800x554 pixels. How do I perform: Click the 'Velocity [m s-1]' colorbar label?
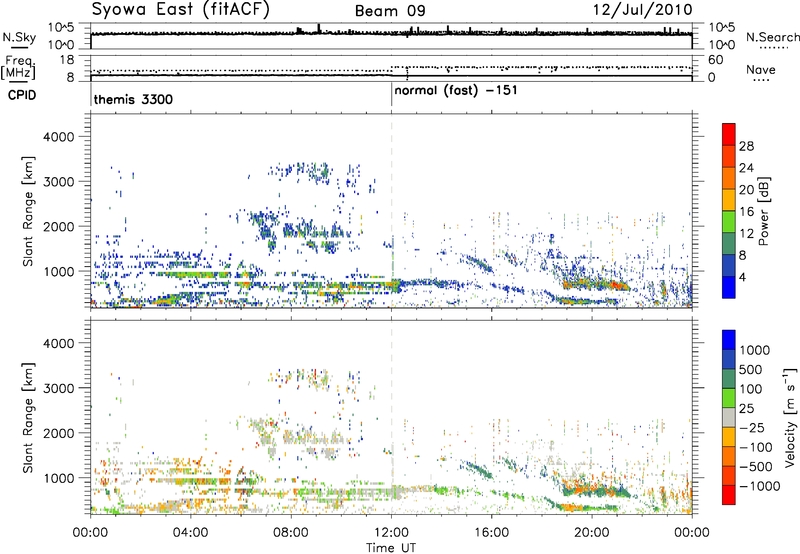[x=790, y=417]
